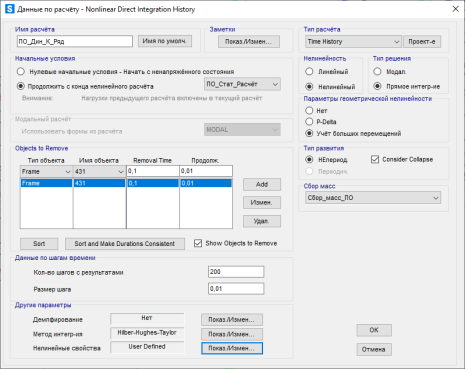Select Прямое интегр-ие solution type

click(377, 86)
